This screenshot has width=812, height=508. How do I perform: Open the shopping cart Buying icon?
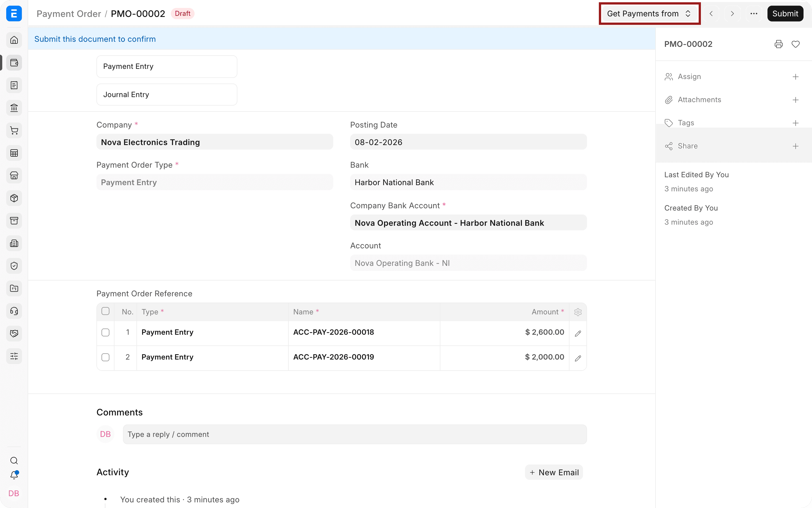coord(14,130)
